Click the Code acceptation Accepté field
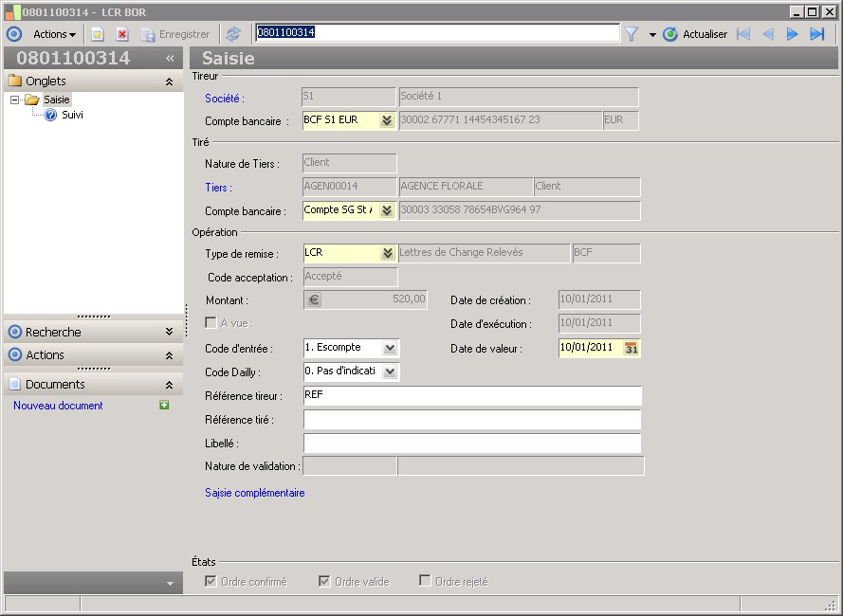 [350, 277]
